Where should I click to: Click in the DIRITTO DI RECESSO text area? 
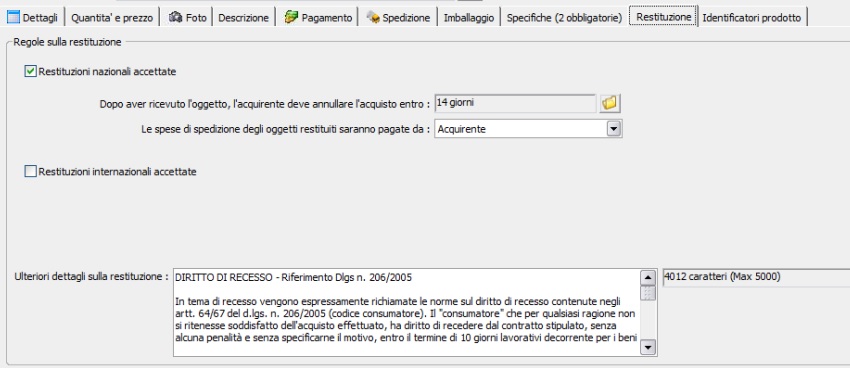407,312
